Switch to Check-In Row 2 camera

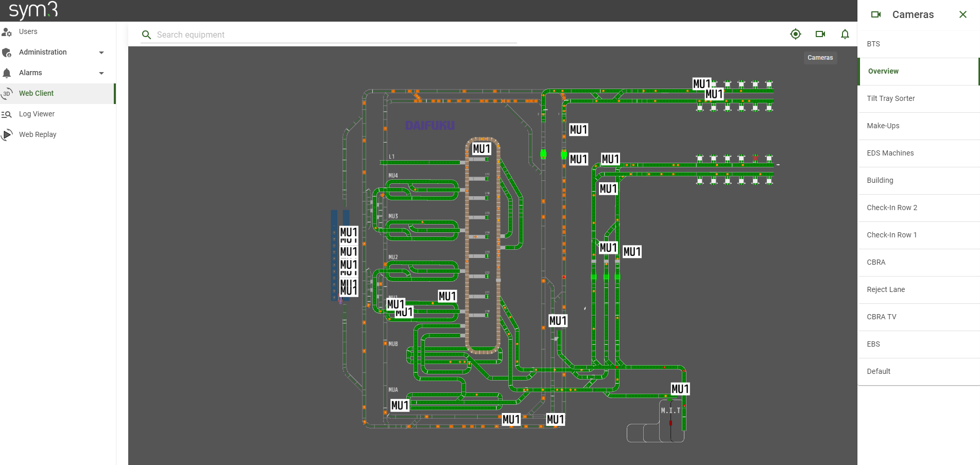tap(891, 208)
